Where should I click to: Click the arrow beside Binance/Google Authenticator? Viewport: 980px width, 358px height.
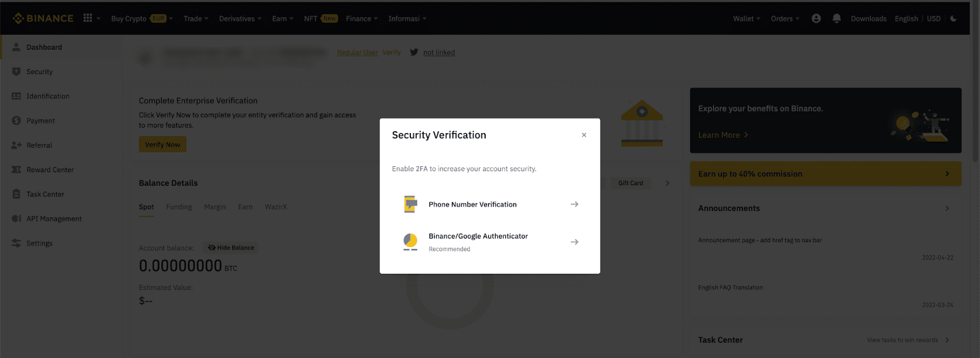575,242
